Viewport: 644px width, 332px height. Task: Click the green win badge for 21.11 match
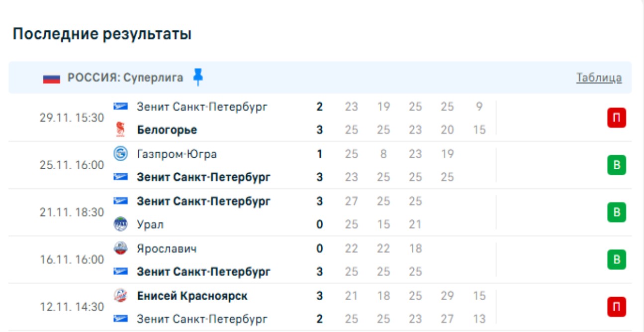616,213
